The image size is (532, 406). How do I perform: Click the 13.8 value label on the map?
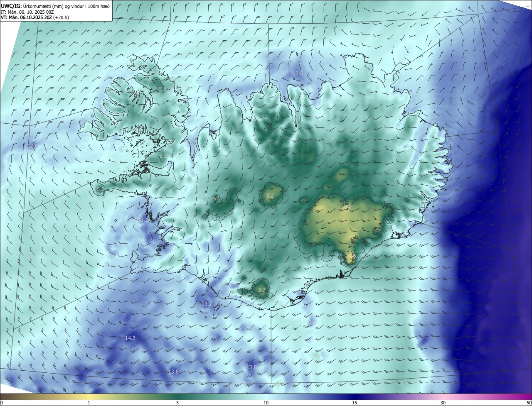point(251,367)
